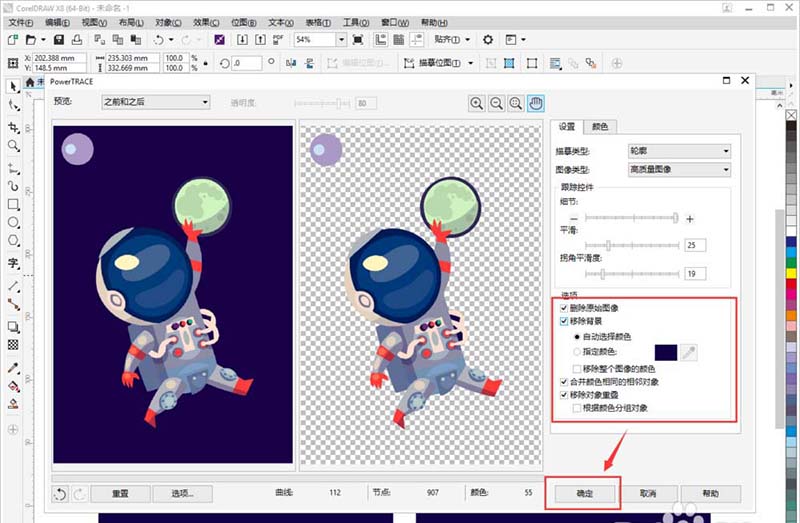This screenshot has height=523, width=800.
Task: Open the trace type dropdown
Action: click(x=679, y=151)
